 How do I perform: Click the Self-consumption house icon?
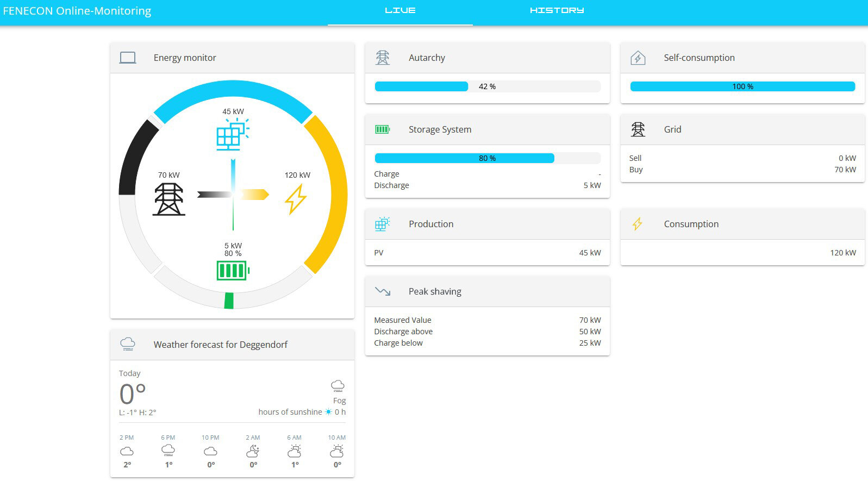(638, 58)
